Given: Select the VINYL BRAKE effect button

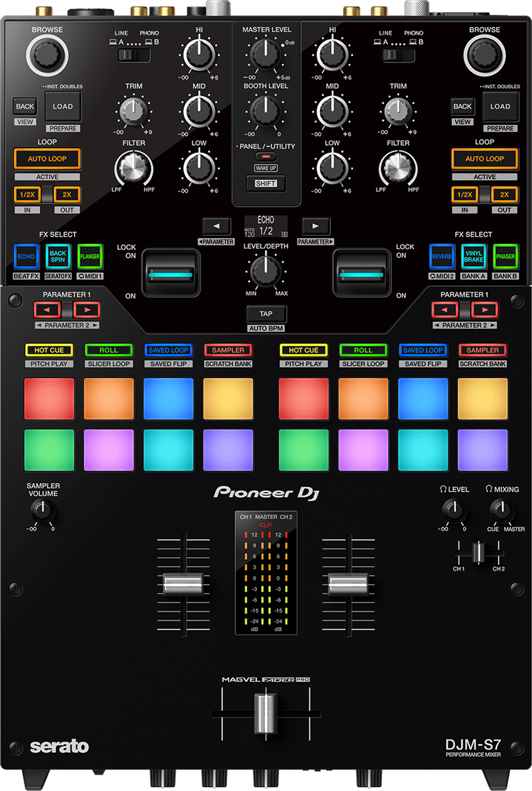Looking at the screenshot, I should 473,256.
